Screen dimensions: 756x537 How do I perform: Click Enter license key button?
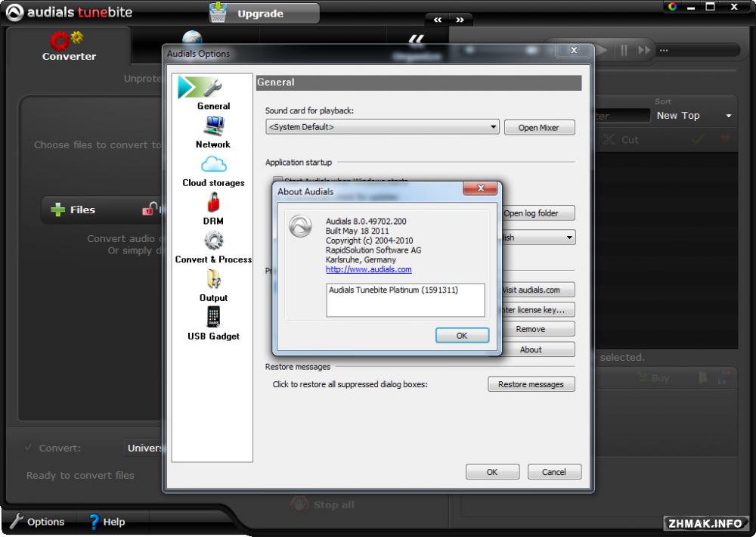[x=537, y=310]
